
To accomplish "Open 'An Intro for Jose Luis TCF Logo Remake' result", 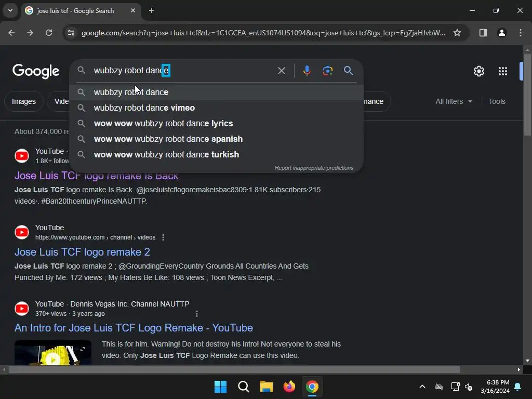I will click(134, 328).
